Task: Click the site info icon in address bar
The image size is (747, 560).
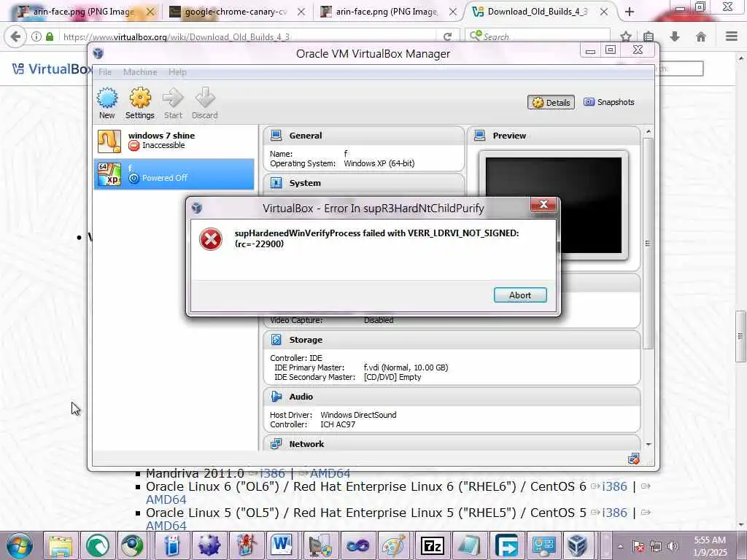Action: point(36,36)
